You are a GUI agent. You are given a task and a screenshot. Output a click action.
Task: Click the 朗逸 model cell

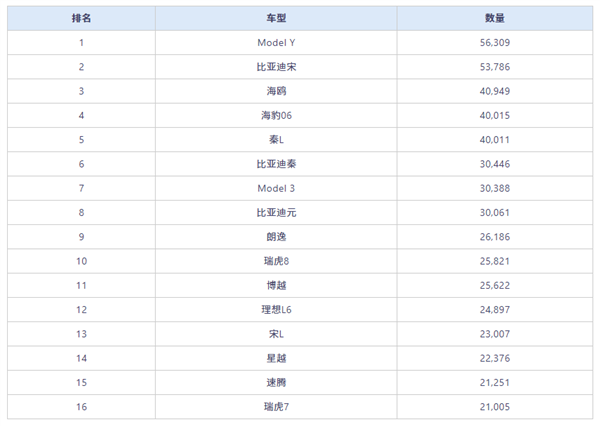tap(275, 237)
